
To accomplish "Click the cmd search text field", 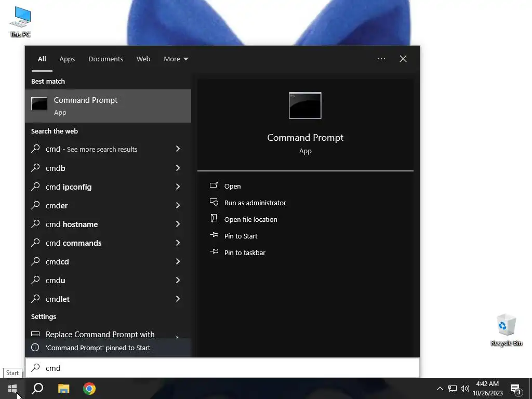I will coord(222,368).
